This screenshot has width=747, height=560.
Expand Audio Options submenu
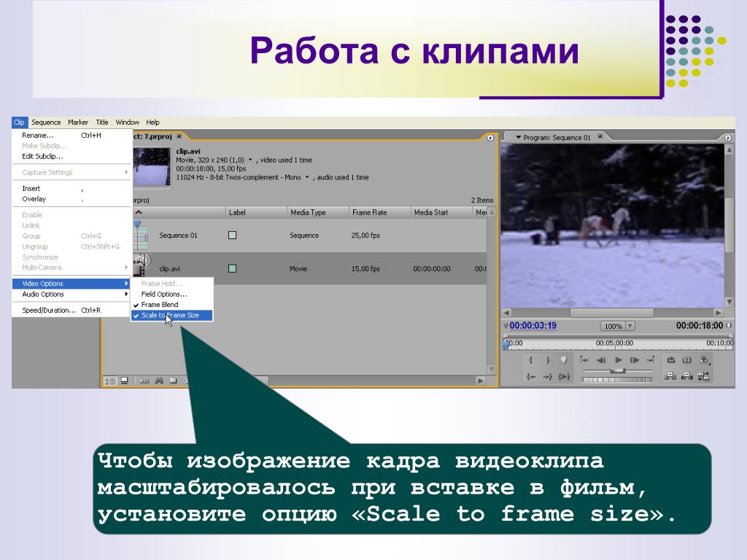coord(71,295)
